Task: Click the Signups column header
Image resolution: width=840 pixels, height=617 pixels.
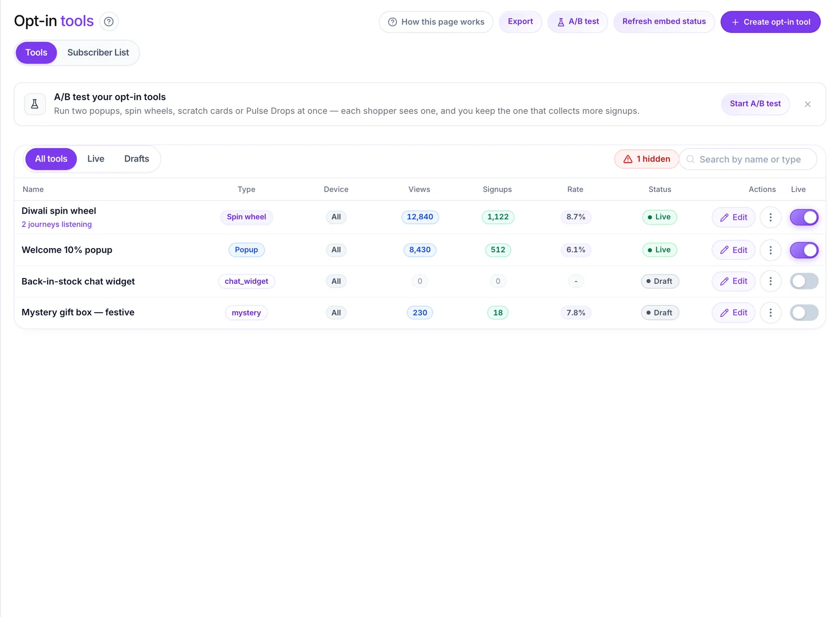Action: coord(497,189)
